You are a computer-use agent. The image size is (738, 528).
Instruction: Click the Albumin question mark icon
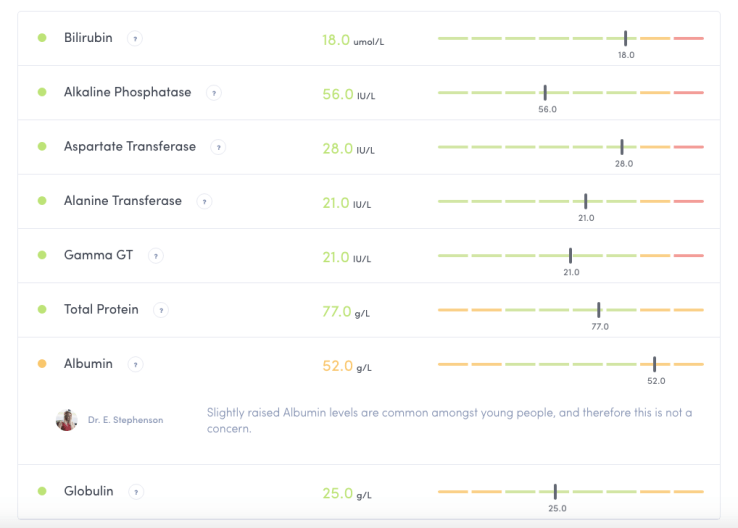click(x=135, y=364)
